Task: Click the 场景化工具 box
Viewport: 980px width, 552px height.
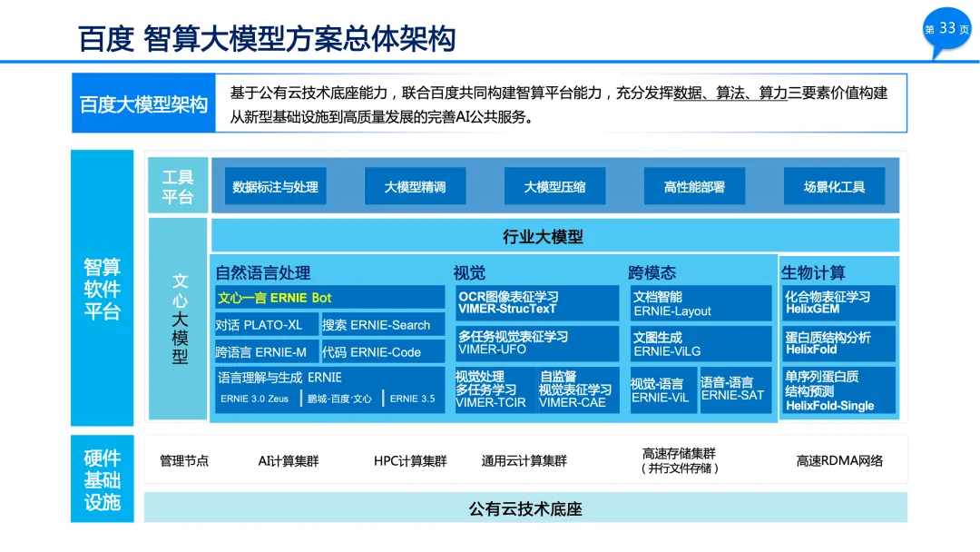Action: coord(835,186)
